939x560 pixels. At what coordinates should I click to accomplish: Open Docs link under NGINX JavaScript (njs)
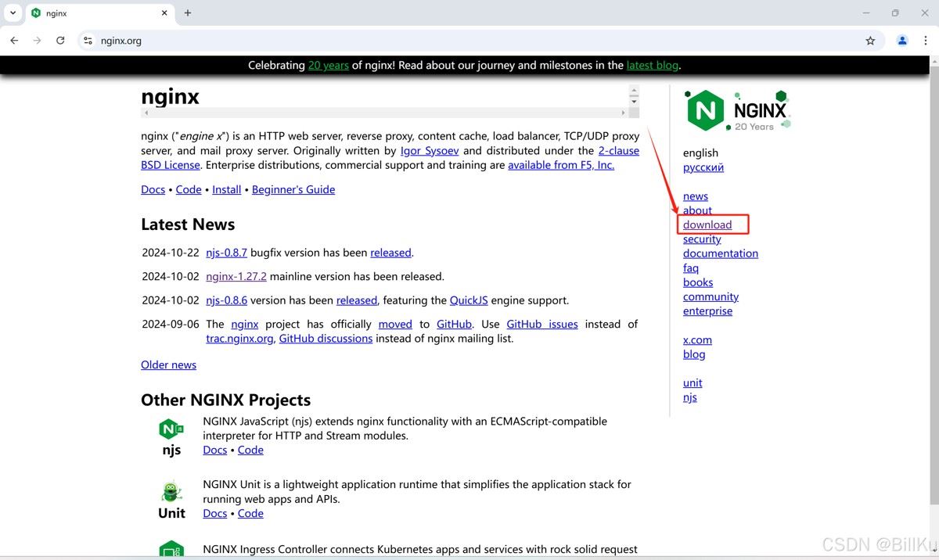pyautogui.click(x=214, y=450)
